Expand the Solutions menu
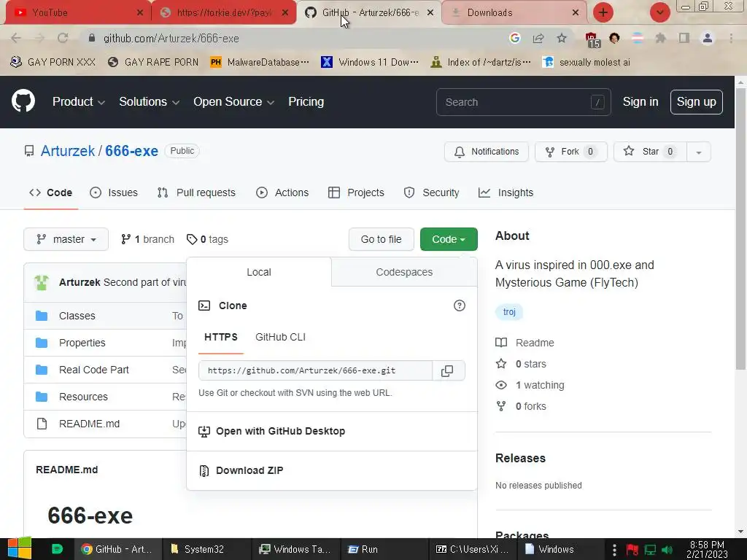 149,102
